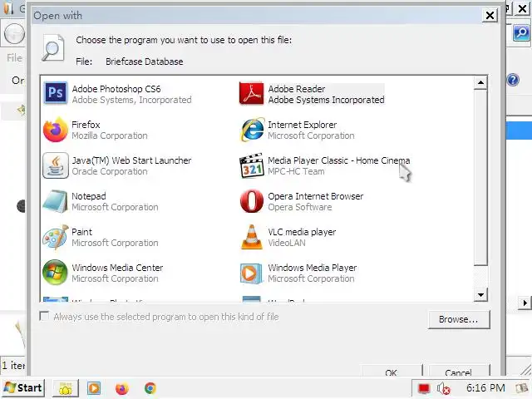This screenshot has height=399, width=532.
Task: Select the Media Player Classic - Home Cinema text
Action: [x=339, y=160]
